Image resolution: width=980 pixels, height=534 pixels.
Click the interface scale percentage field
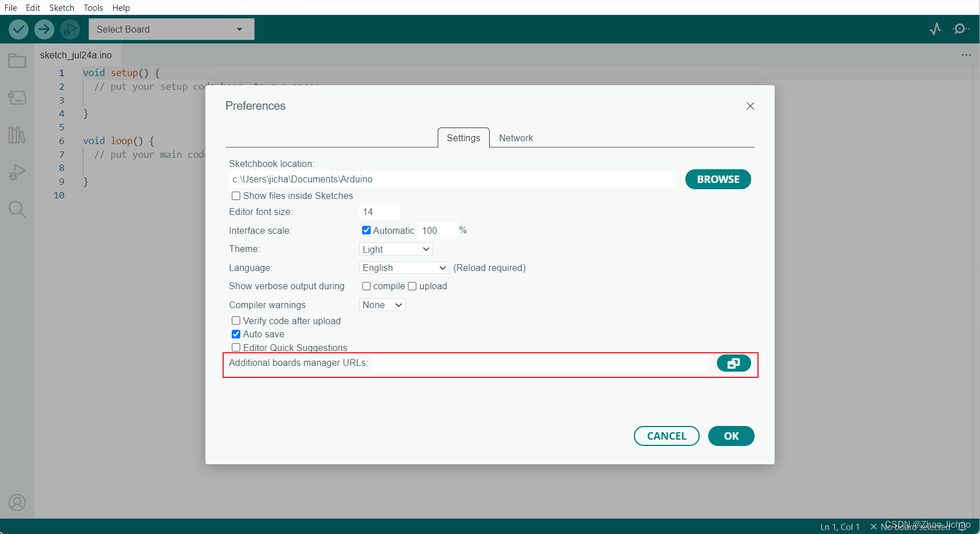tap(438, 230)
